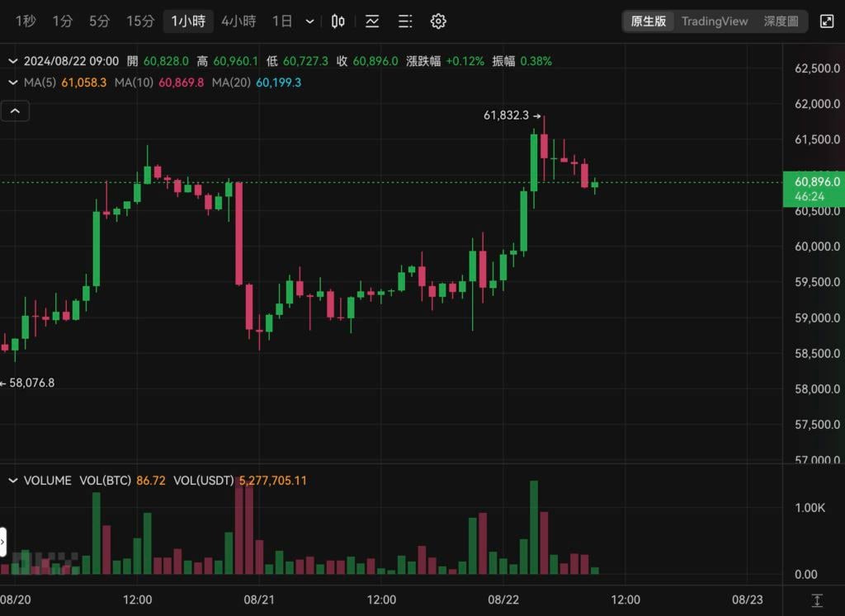845x616 pixels.
Task: Click the list-style chart options icon
Action: [x=405, y=21]
